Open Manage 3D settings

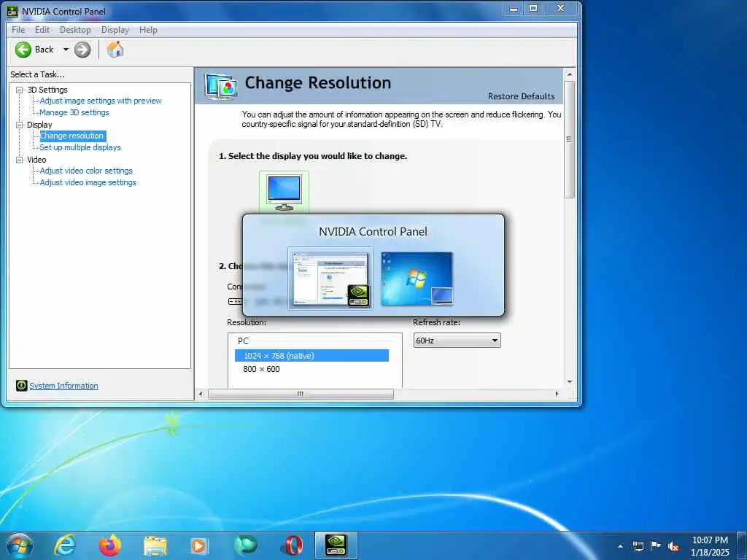point(74,112)
